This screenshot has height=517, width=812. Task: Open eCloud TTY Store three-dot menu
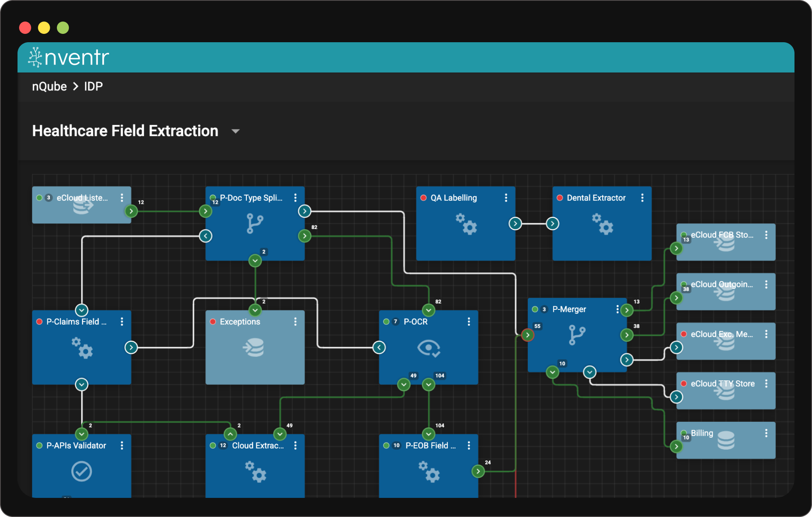click(x=766, y=384)
